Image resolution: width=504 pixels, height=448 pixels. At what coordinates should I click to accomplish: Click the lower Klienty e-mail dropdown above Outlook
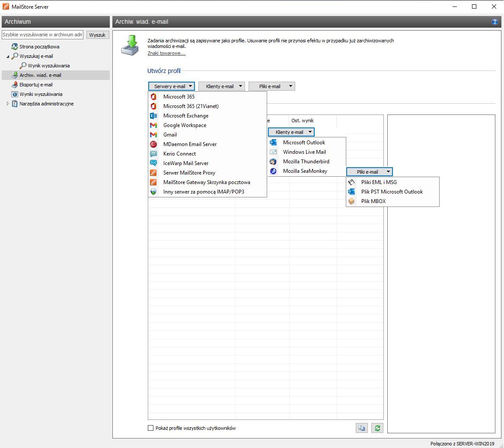291,132
